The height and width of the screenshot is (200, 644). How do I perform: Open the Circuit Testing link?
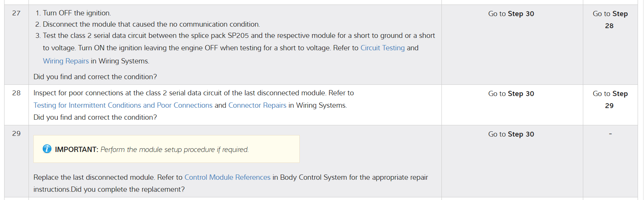point(382,48)
